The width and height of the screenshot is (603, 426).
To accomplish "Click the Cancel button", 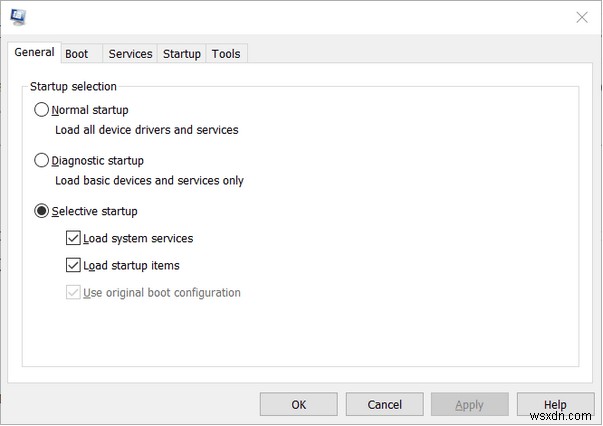I will (384, 405).
